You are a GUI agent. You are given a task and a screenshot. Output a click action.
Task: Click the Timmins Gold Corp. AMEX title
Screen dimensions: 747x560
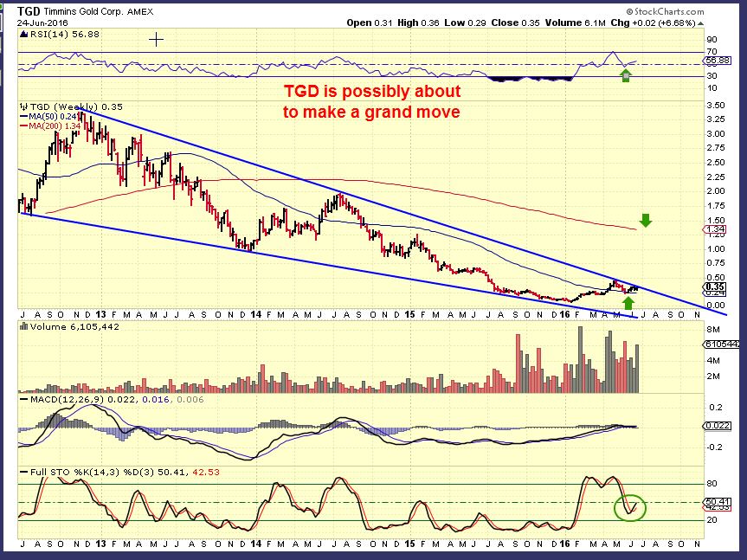pyautogui.click(x=99, y=12)
